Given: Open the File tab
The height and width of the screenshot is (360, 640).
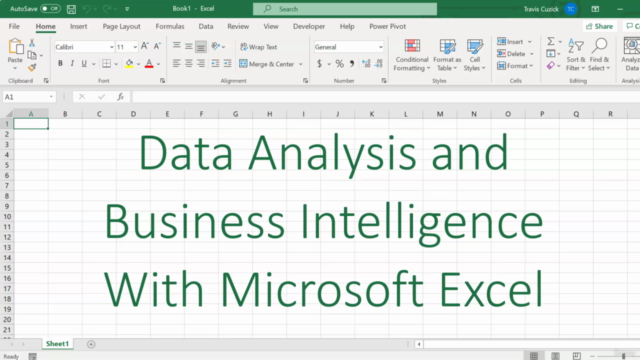Looking at the screenshot, I should 14,26.
